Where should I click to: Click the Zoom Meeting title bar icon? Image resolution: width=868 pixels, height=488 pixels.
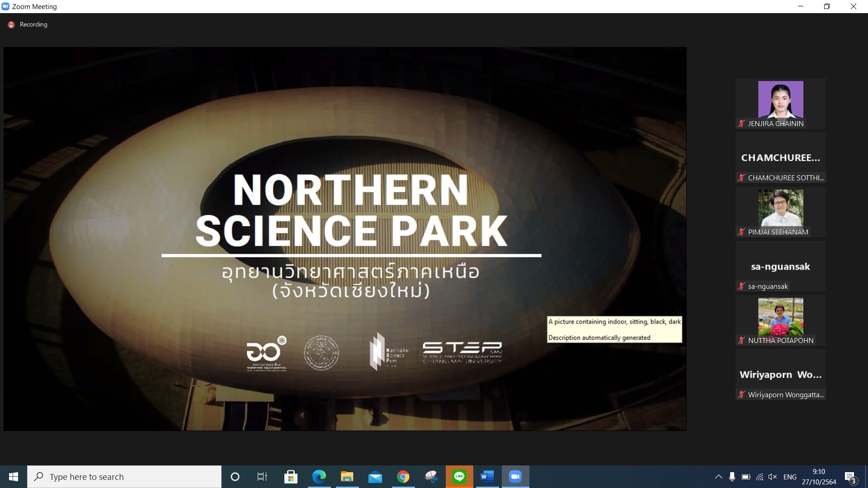[5, 6]
